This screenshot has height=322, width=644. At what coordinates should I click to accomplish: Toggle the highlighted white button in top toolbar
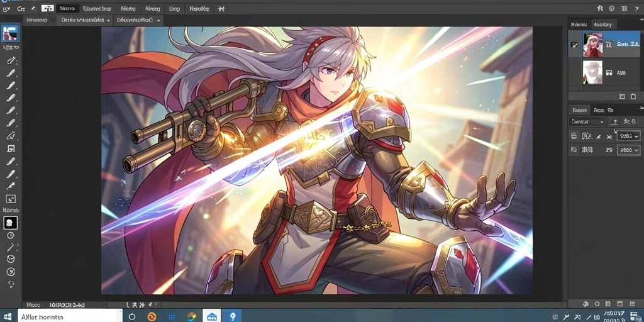[x=48, y=8]
